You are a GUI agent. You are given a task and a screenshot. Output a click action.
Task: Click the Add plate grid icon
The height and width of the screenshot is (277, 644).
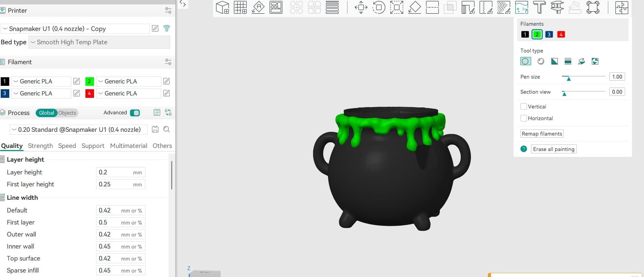(240, 7)
